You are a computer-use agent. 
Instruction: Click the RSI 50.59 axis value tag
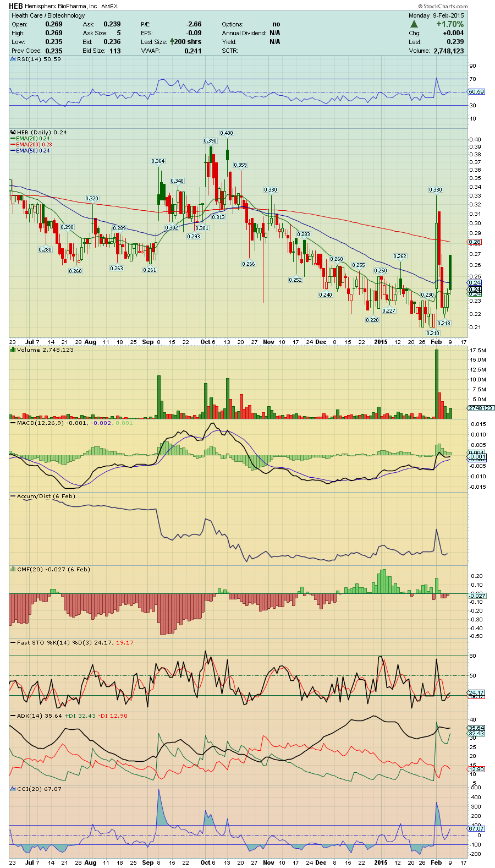[476, 92]
